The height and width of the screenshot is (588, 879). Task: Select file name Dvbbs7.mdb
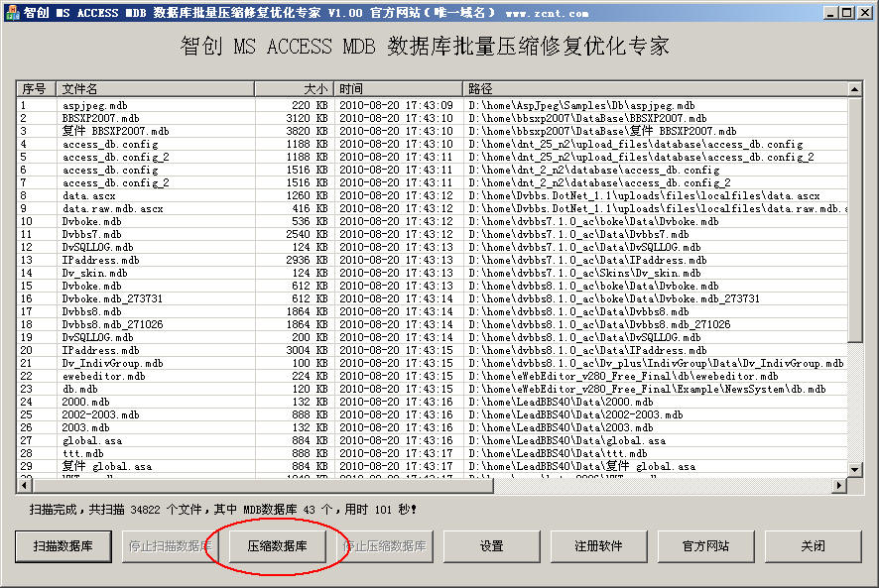[x=92, y=234]
